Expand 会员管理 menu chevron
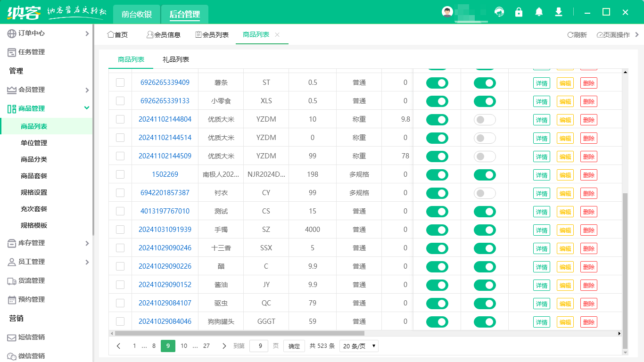 (87, 90)
